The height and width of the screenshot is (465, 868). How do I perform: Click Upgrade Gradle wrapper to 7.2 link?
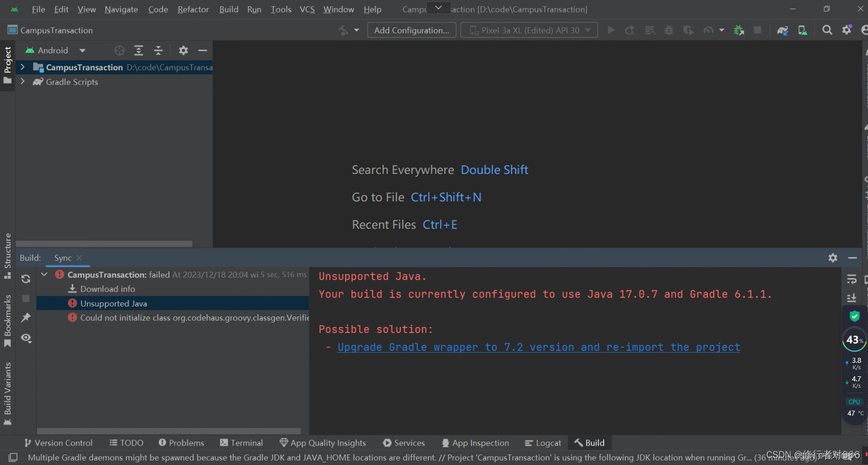click(539, 347)
